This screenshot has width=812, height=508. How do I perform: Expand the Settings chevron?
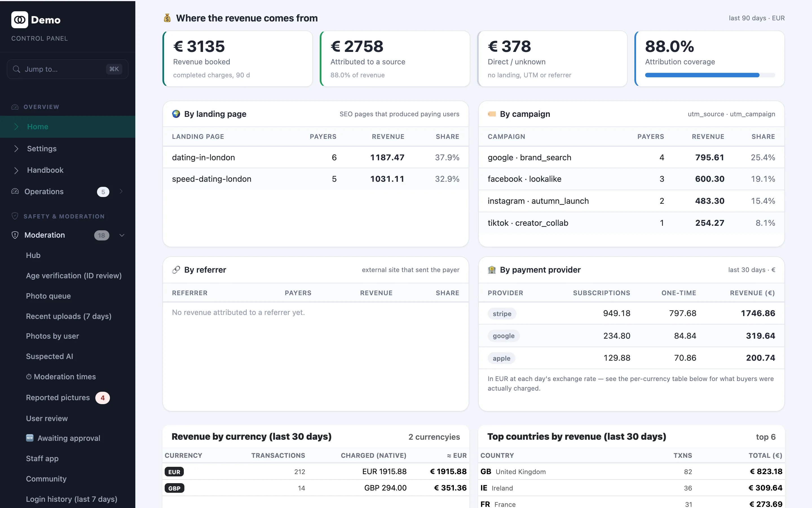point(16,148)
